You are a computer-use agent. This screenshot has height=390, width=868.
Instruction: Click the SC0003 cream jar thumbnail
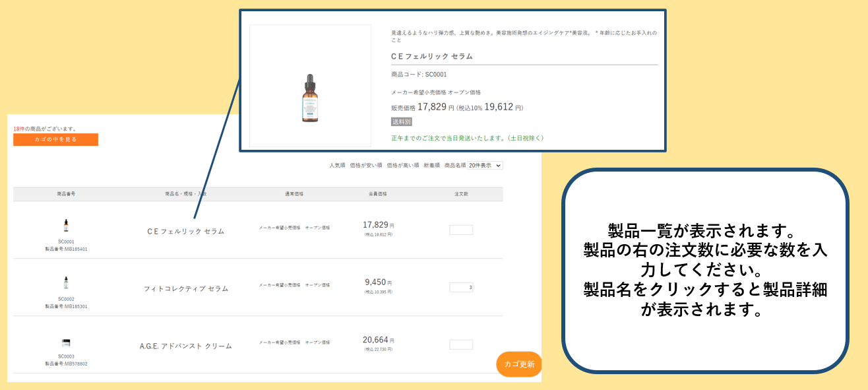coord(66,342)
